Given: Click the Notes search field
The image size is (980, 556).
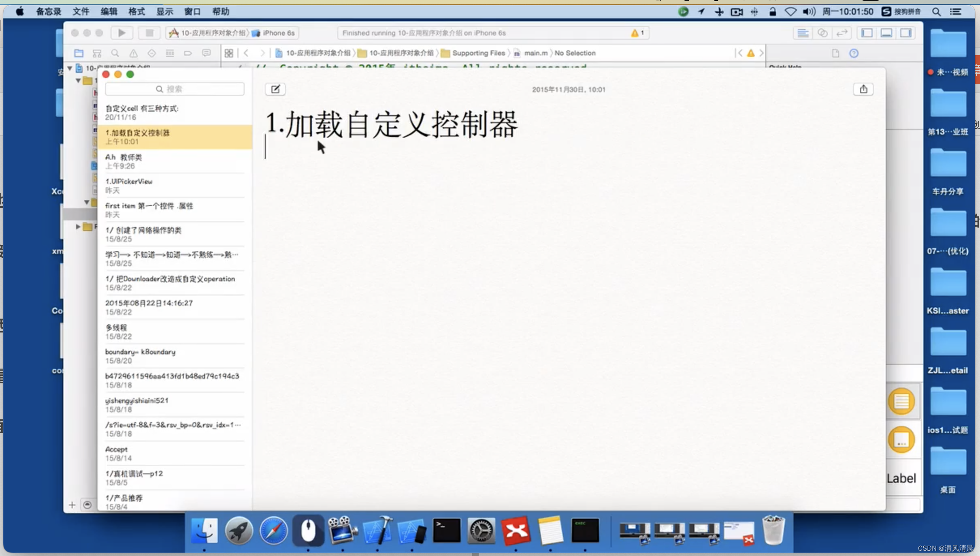Looking at the screenshot, I should (175, 89).
